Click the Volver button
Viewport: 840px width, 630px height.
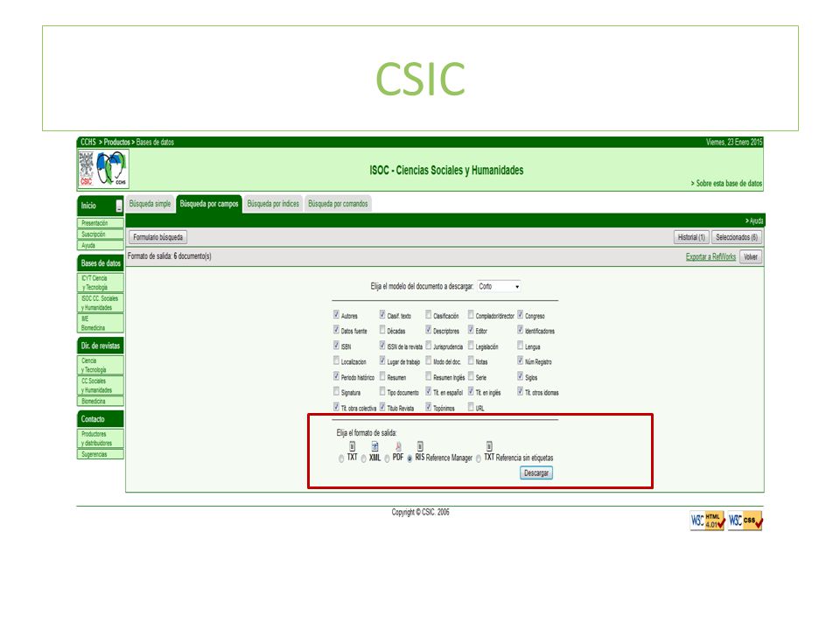[x=751, y=257]
